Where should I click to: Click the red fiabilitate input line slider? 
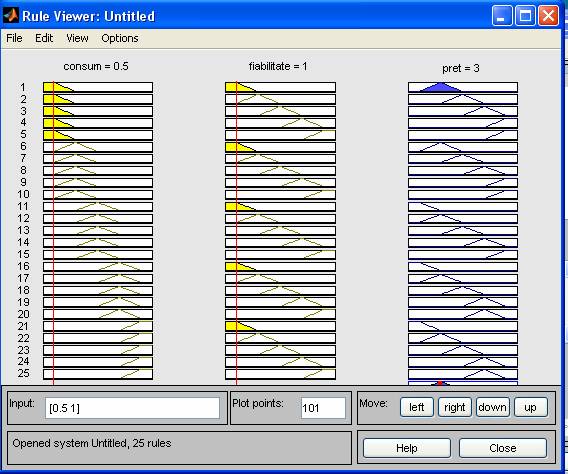pos(237,232)
